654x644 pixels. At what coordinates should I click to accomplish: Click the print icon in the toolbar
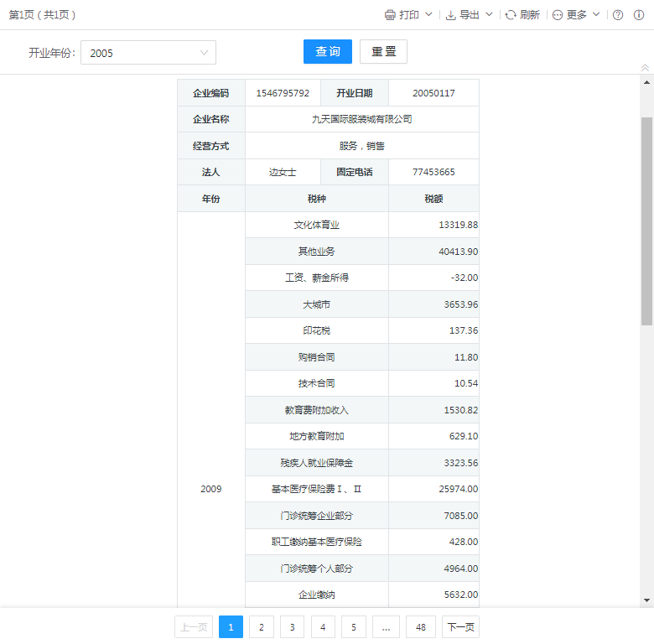point(390,15)
